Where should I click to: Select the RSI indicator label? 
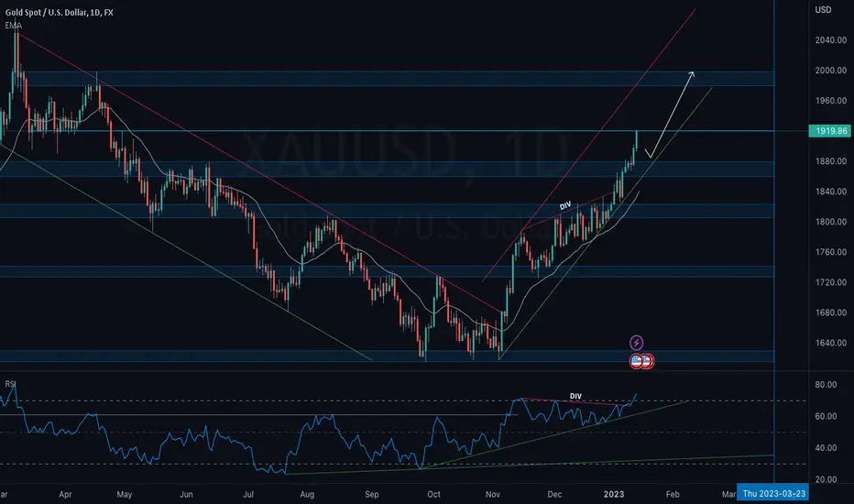(10, 384)
